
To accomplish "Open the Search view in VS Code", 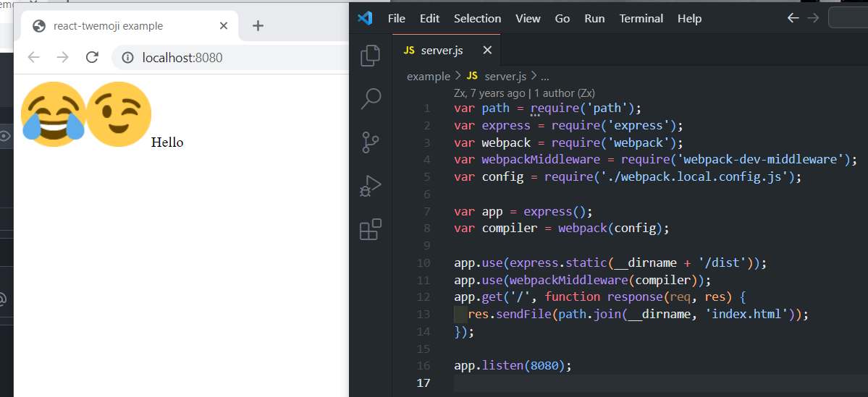I will (x=371, y=99).
